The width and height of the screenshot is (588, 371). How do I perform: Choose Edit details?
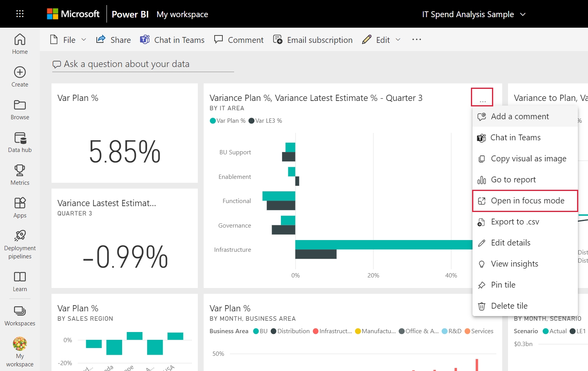tap(525, 243)
